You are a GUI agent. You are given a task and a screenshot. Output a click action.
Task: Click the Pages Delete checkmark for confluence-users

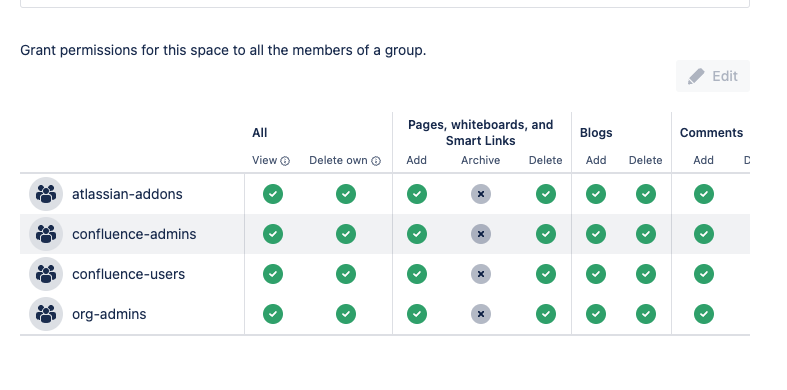click(x=546, y=274)
